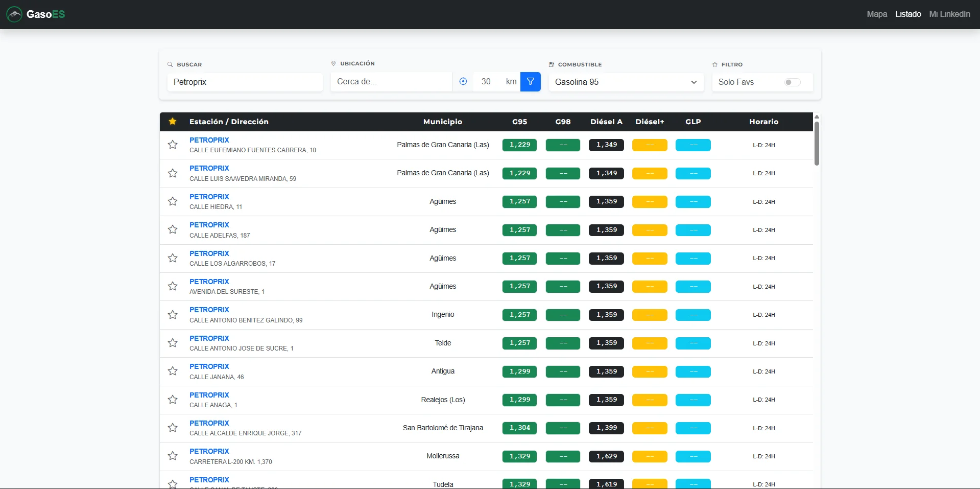980x489 pixels.
Task: Open PETROPRIX at Calle Luis Saavedra Miranda
Action: 209,168
